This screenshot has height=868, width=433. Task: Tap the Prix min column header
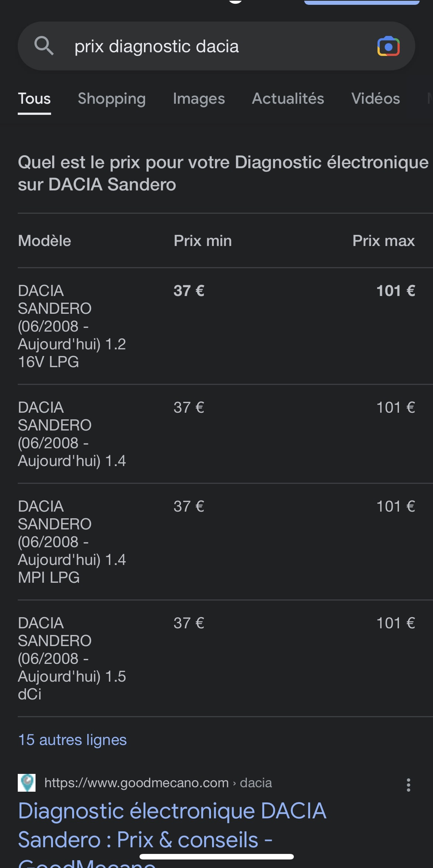(203, 241)
